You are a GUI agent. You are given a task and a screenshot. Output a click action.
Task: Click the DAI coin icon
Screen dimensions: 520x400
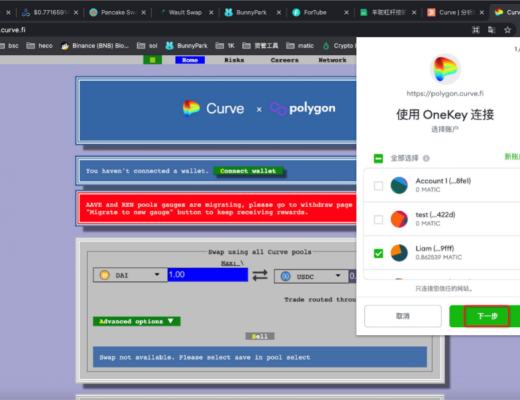coord(104,275)
